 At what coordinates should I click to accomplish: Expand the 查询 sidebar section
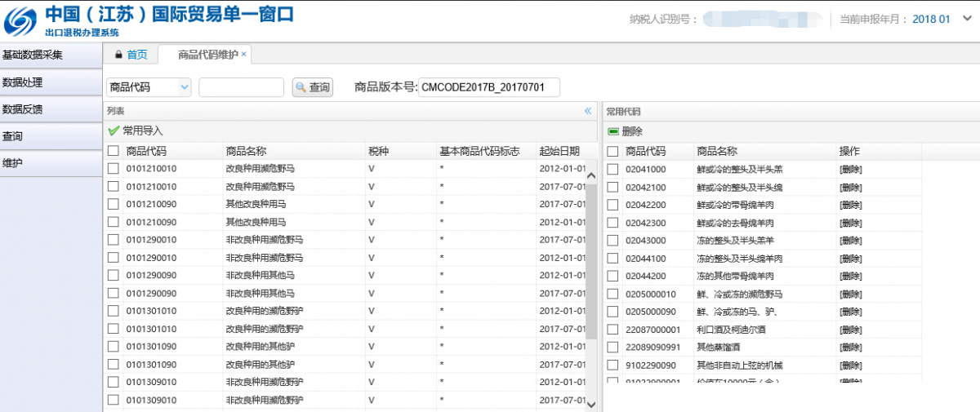[x=51, y=136]
